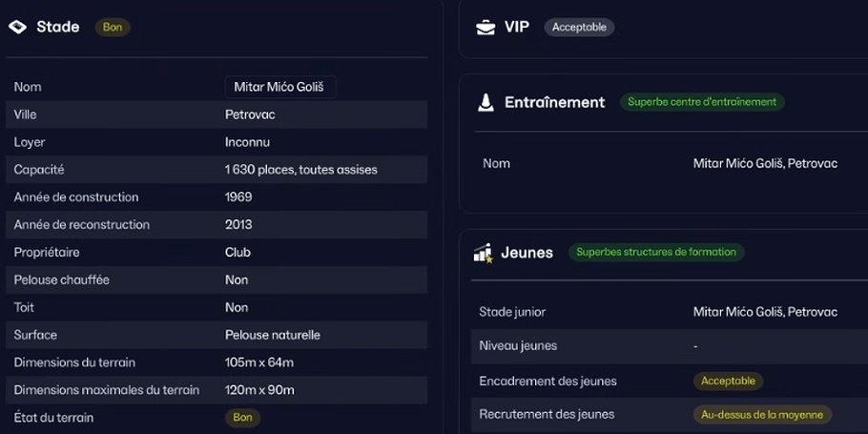Click the Jeunes chart star icon
The image size is (868, 434).
point(484,253)
